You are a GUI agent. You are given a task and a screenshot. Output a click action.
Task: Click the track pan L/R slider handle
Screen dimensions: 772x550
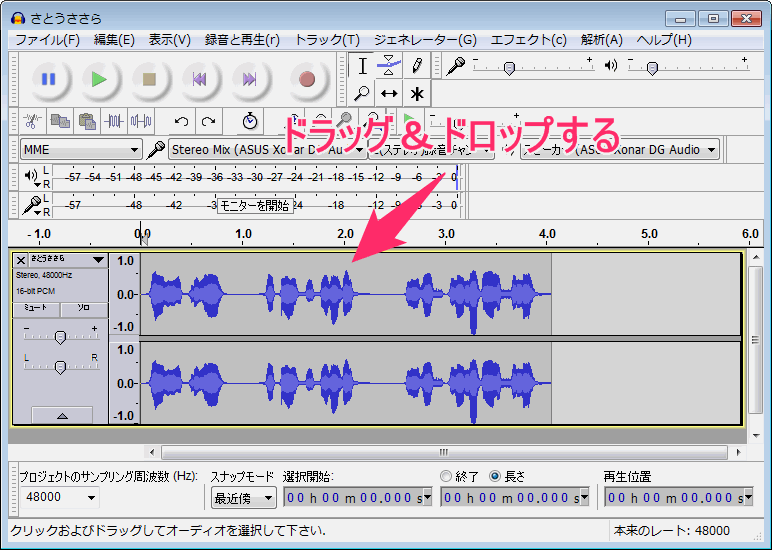(60, 367)
